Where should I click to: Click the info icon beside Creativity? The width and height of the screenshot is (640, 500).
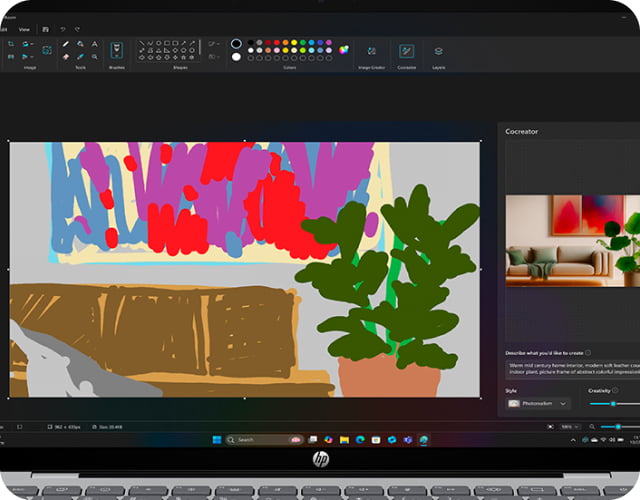(615, 390)
